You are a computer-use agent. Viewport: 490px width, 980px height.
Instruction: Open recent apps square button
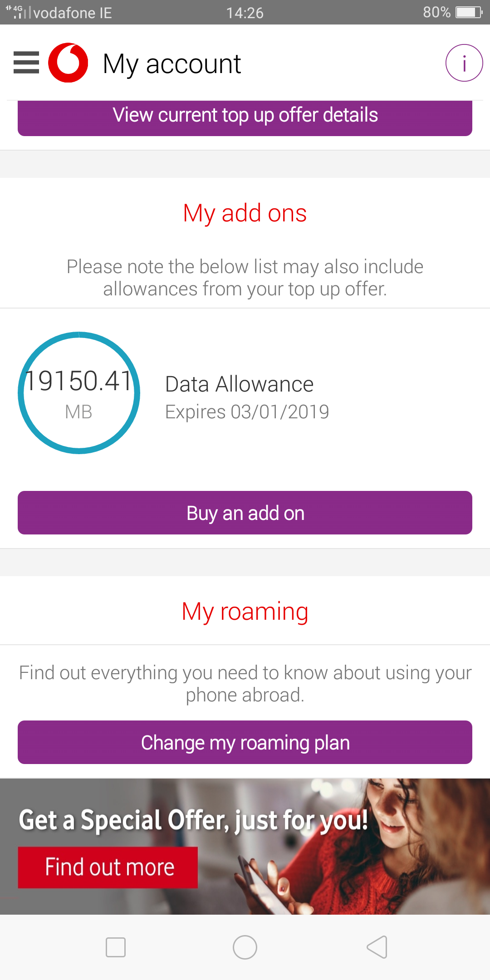115,947
